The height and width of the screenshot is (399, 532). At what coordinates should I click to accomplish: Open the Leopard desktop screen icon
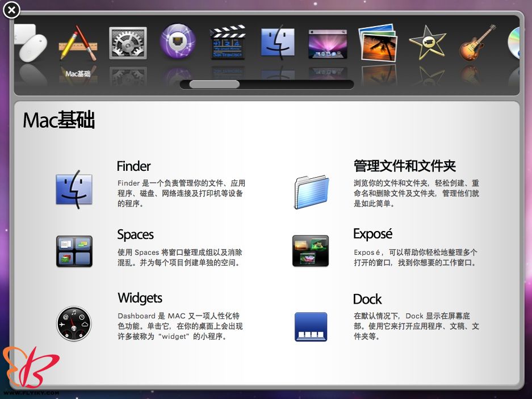tap(328, 44)
